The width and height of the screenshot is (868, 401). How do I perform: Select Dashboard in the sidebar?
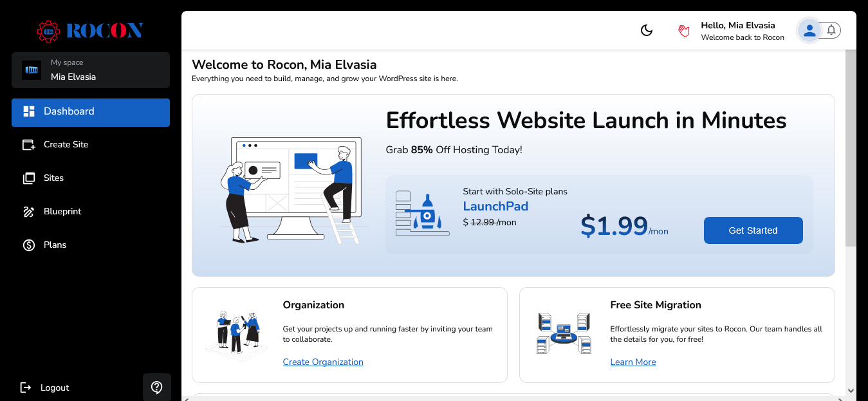pos(91,113)
